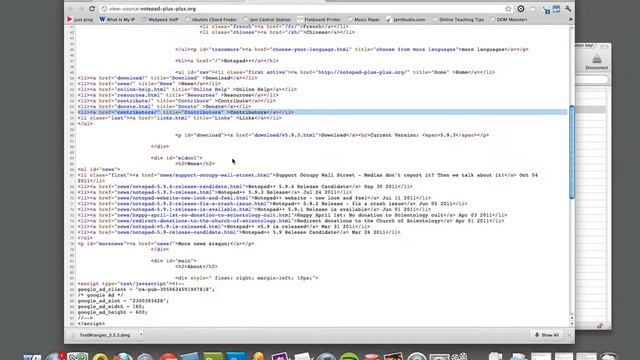Open the 'Jam Central Station' bookmark
Viewport: 640px width, 360px height.
tap(267, 19)
